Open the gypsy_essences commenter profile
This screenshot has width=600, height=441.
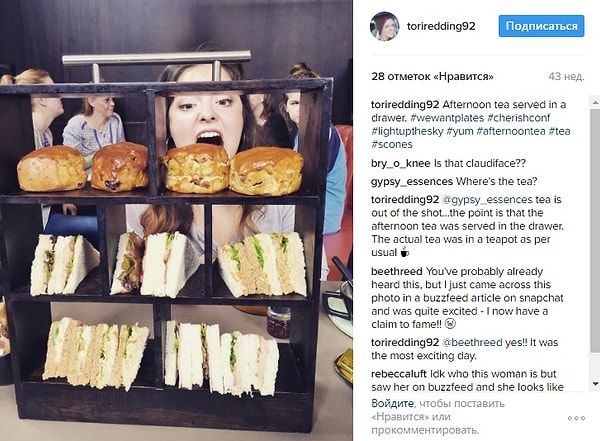(x=412, y=181)
